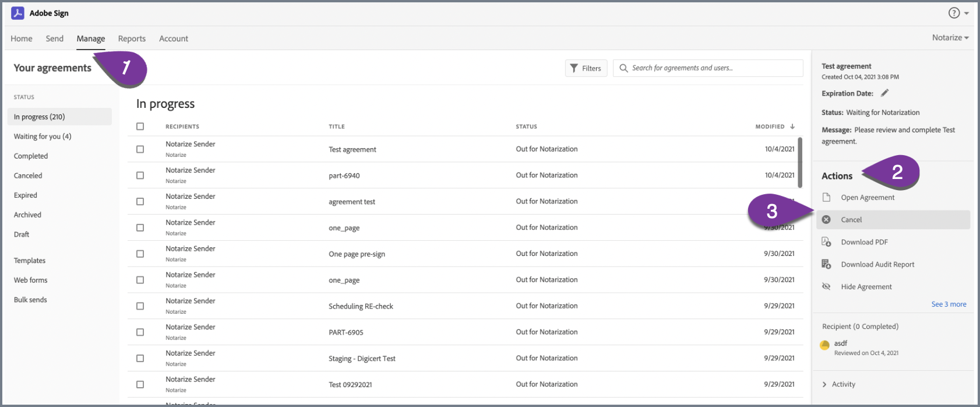Click the funnel icon in Filters
The width and height of the screenshot is (980, 407).
[574, 68]
